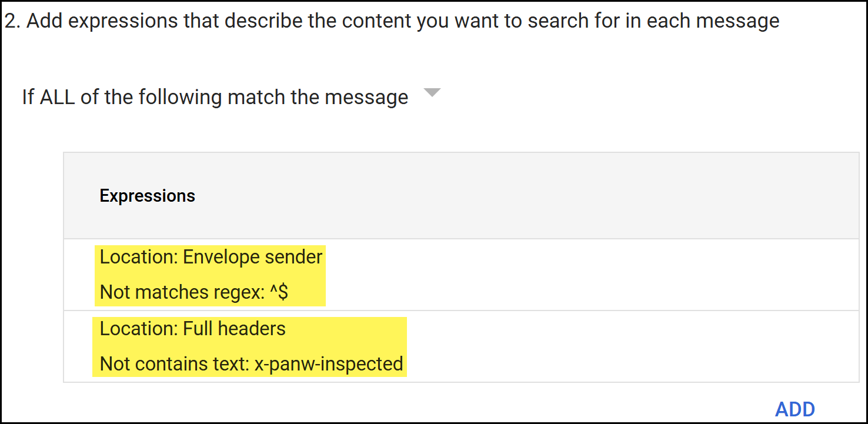Click empty space in the Full headers row
The width and height of the screenshot is (868, 424).
pyautogui.click(x=588, y=346)
